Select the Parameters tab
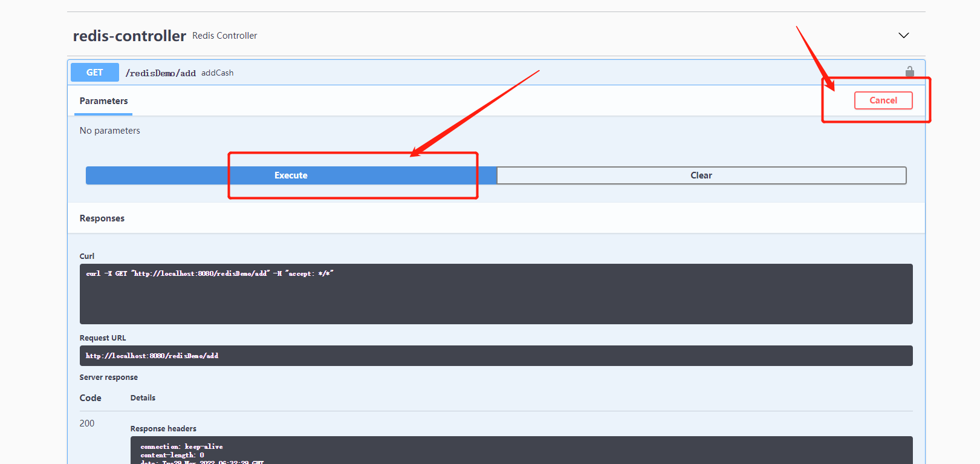The image size is (980, 464). click(103, 101)
